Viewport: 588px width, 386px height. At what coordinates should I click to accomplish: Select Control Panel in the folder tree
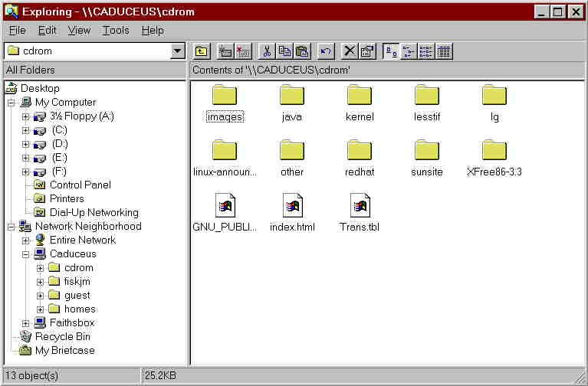[80, 185]
